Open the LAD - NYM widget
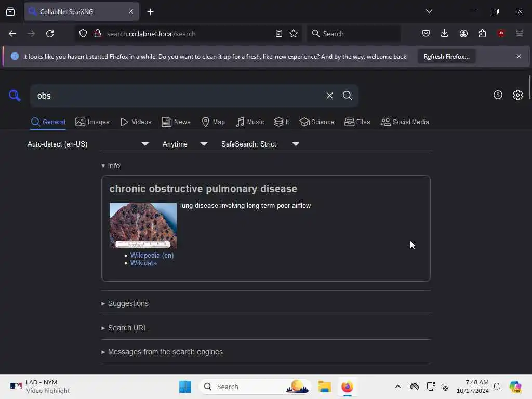Screen dimensions: 532x399 40,387
